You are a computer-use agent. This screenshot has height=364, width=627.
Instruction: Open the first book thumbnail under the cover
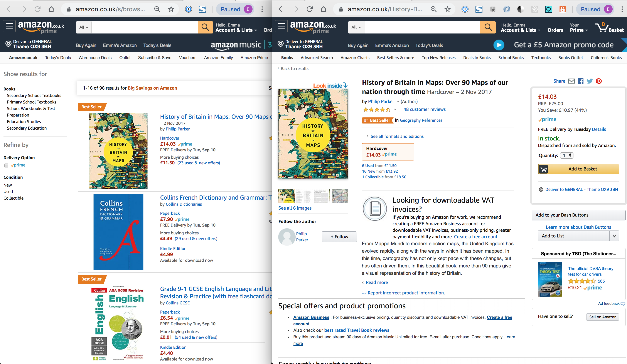point(286,196)
